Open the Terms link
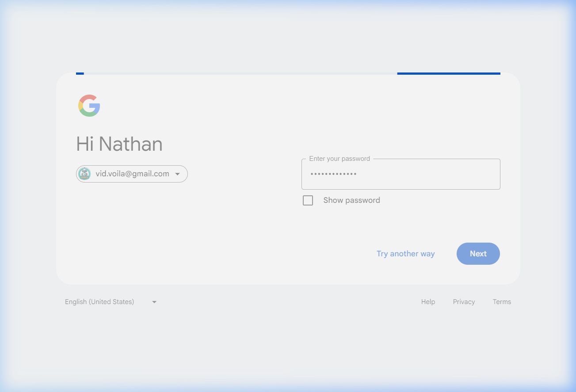The image size is (576, 392). [x=502, y=302]
